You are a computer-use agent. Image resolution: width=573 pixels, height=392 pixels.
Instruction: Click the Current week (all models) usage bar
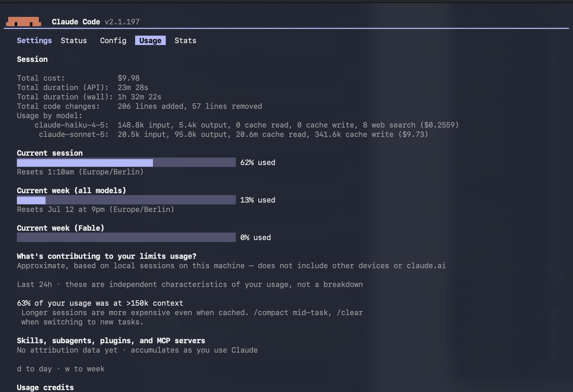pyautogui.click(x=126, y=200)
